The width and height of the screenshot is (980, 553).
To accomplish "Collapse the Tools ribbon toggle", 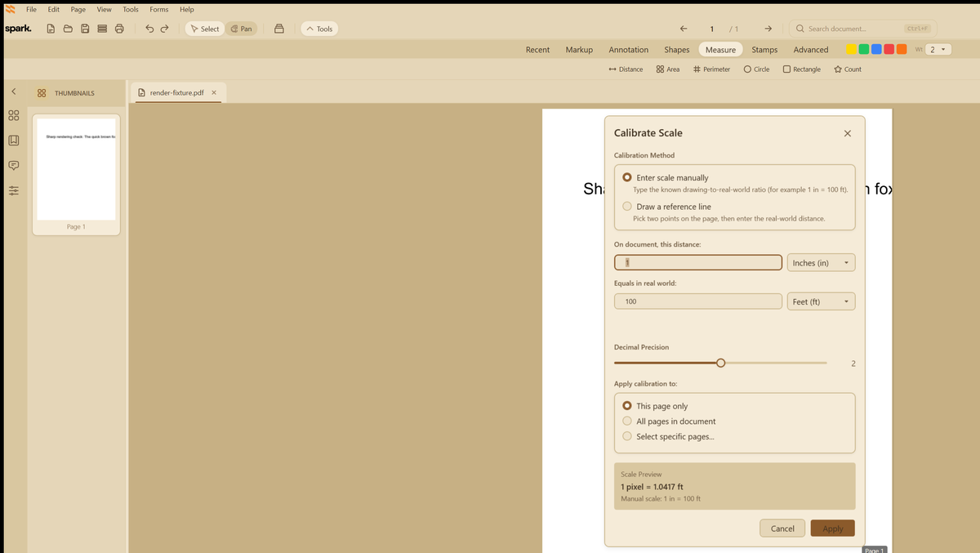I will tap(319, 29).
